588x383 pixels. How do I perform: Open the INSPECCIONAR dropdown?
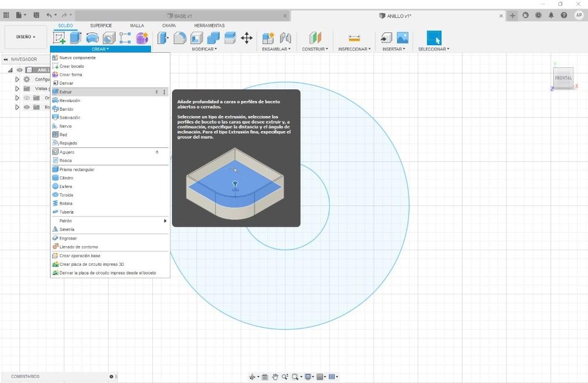(x=354, y=49)
